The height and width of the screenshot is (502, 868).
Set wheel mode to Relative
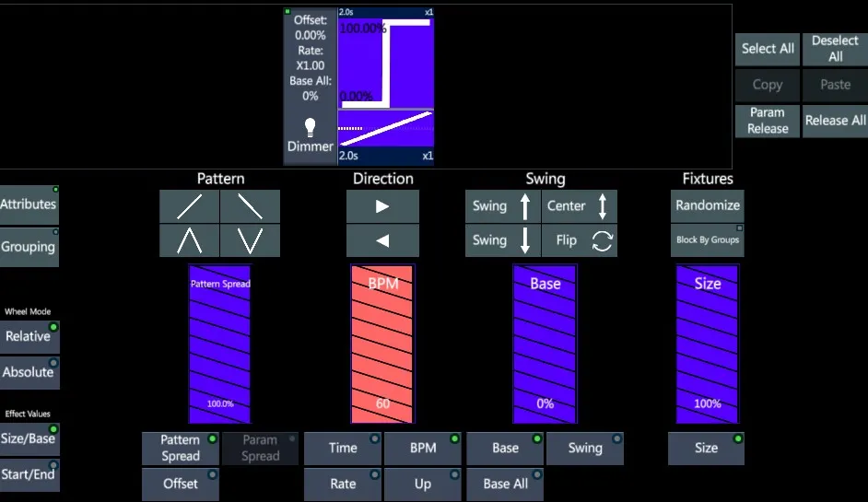pos(29,337)
